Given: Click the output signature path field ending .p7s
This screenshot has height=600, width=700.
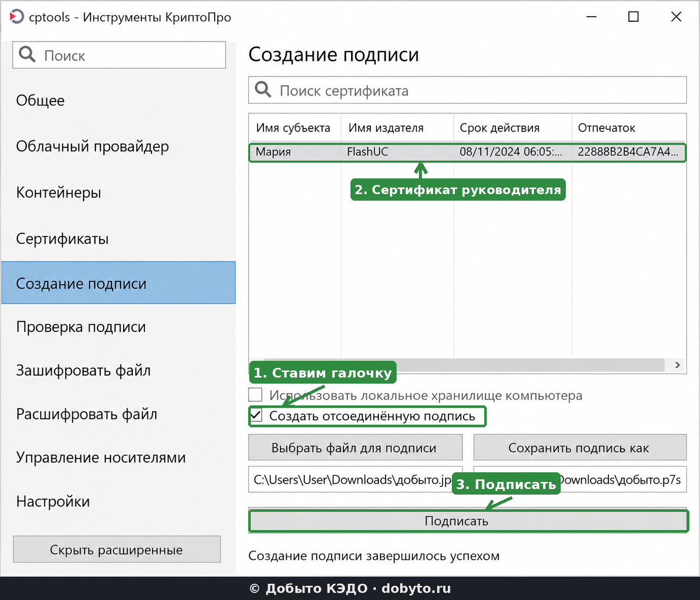Looking at the screenshot, I should 580,479.
